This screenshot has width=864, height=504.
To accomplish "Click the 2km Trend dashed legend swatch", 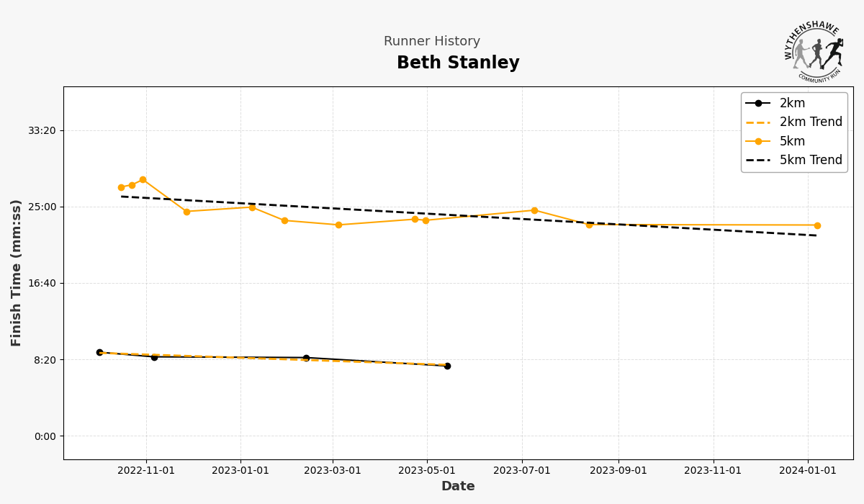I will 758,122.
